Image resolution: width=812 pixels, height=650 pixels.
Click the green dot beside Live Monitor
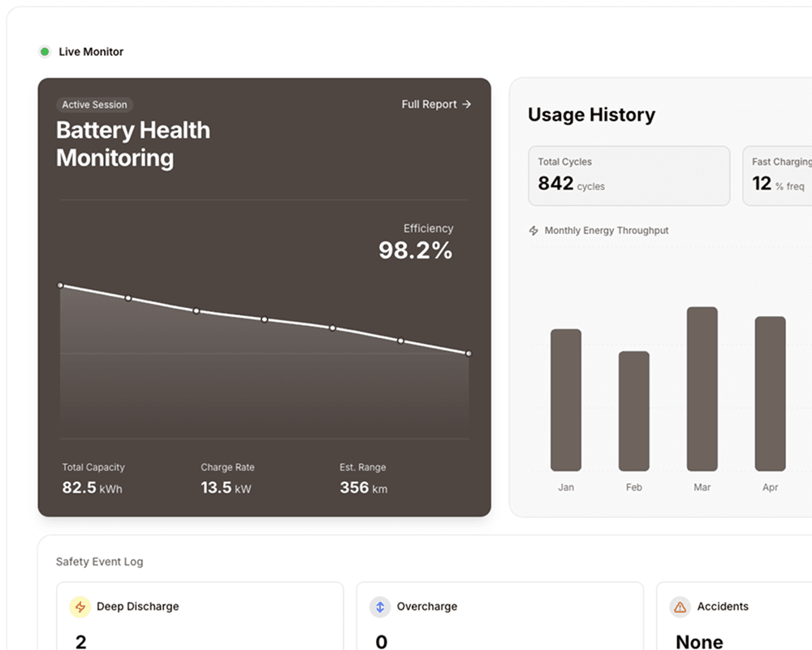(45, 51)
